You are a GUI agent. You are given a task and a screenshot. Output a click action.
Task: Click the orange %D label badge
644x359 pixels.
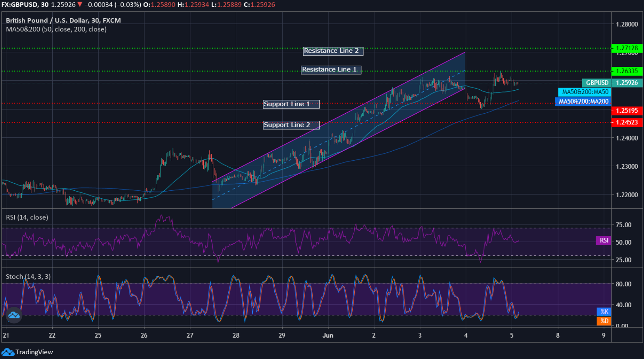(x=603, y=321)
